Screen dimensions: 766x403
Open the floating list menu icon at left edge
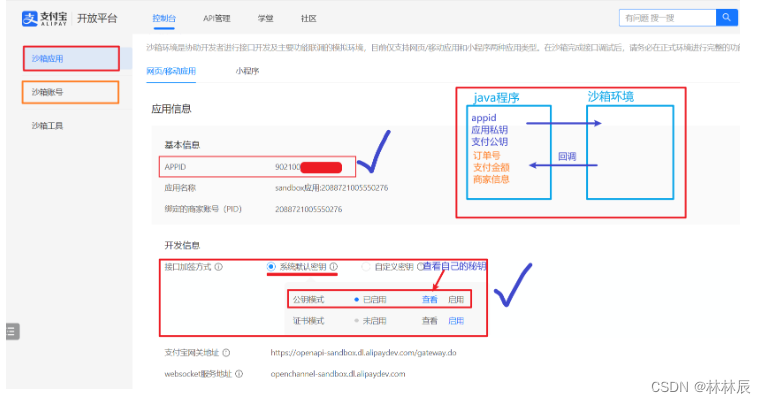(12, 331)
